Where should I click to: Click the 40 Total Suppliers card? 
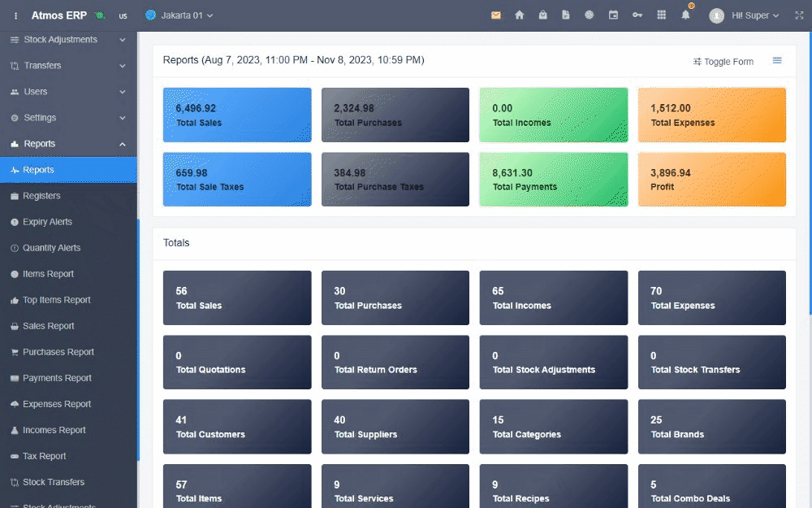coord(395,427)
